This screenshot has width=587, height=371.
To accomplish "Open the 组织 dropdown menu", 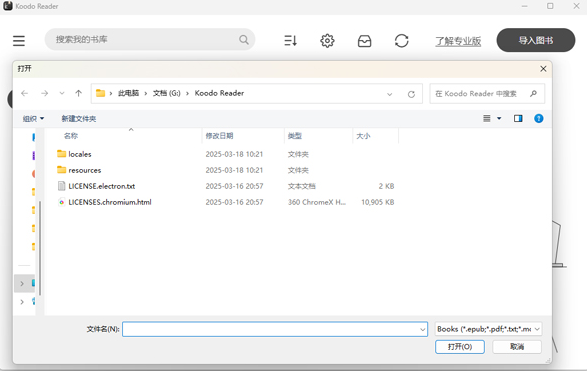I will click(33, 119).
